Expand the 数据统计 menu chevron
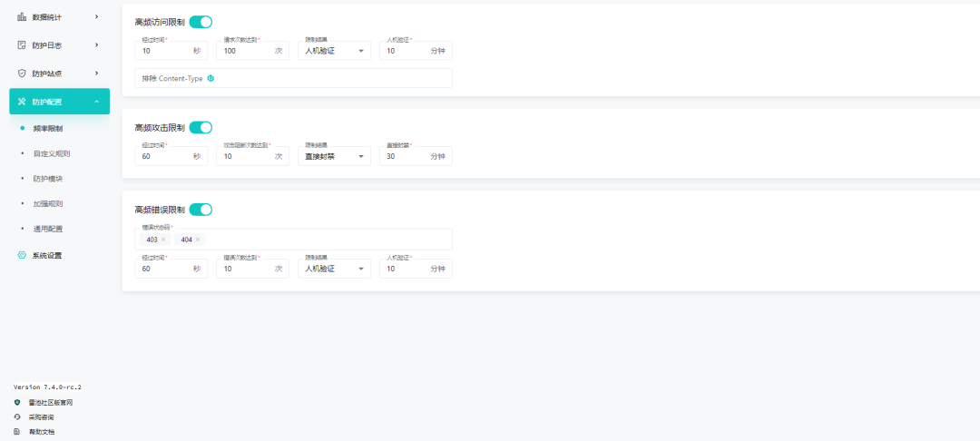 (x=97, y=17)
